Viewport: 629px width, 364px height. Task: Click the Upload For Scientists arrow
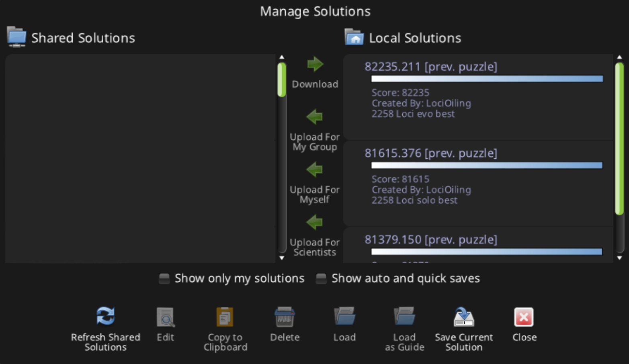pyautogui.click(x=314, y=222)
